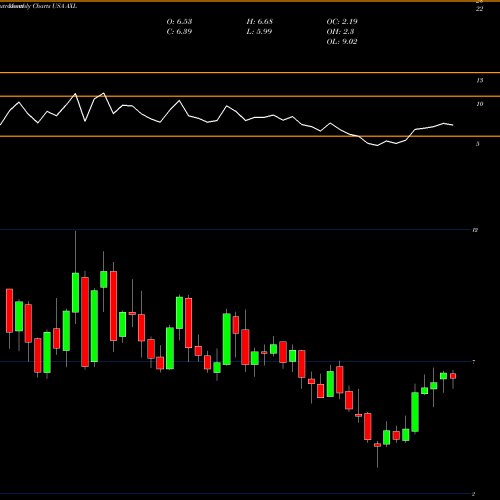Click the '7' price axis label

(x=474, y=362)
